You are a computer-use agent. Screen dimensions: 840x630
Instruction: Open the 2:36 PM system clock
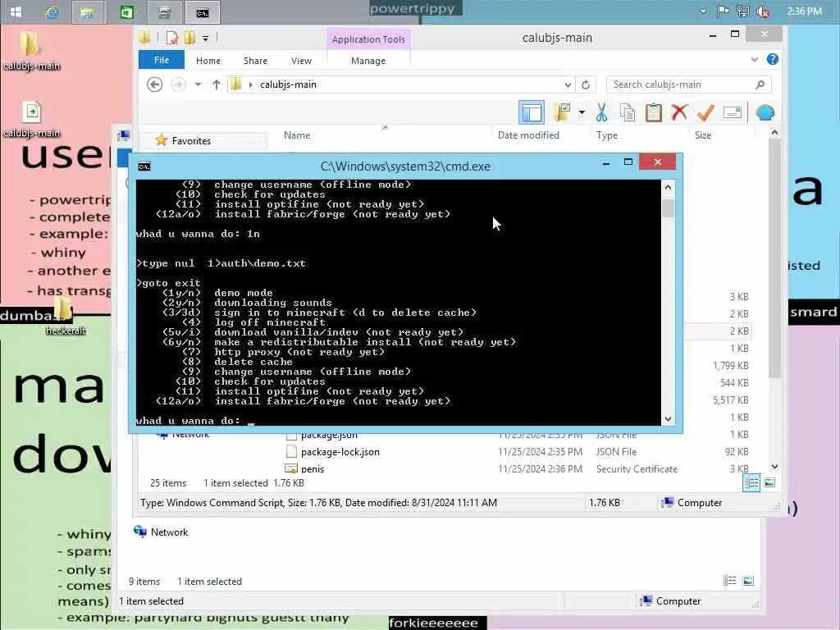804,11
